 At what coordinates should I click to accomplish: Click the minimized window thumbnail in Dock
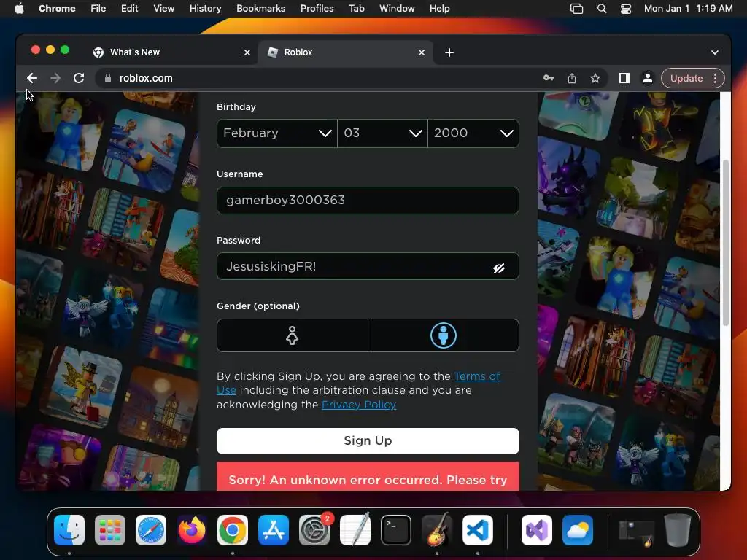[x=636, y=532]
